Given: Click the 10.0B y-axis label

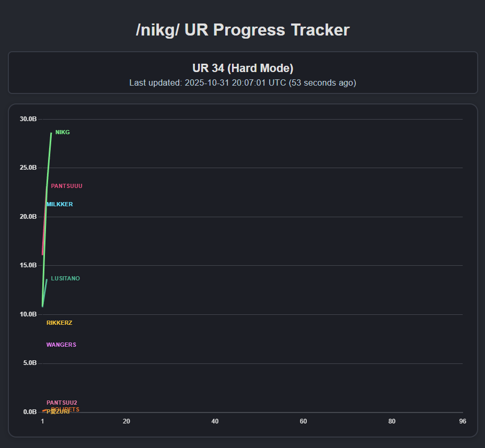Looking at the screenshot, I should pos(28,314).
